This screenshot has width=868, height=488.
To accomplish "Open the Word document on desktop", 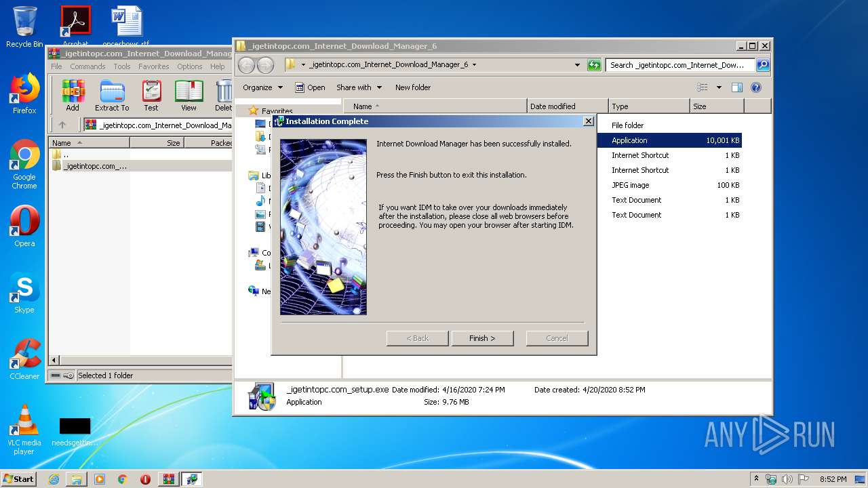I will 127,26.
